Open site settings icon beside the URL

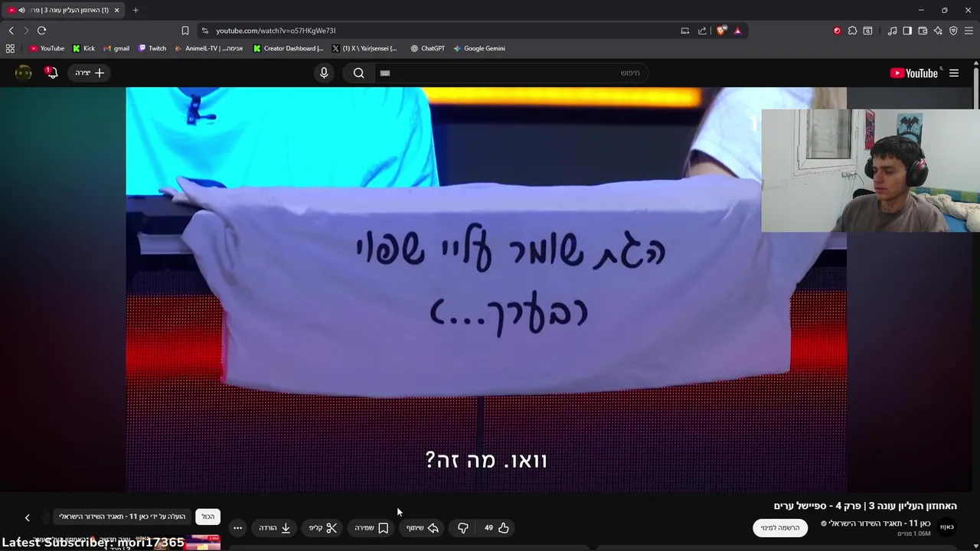click(204, 31)
